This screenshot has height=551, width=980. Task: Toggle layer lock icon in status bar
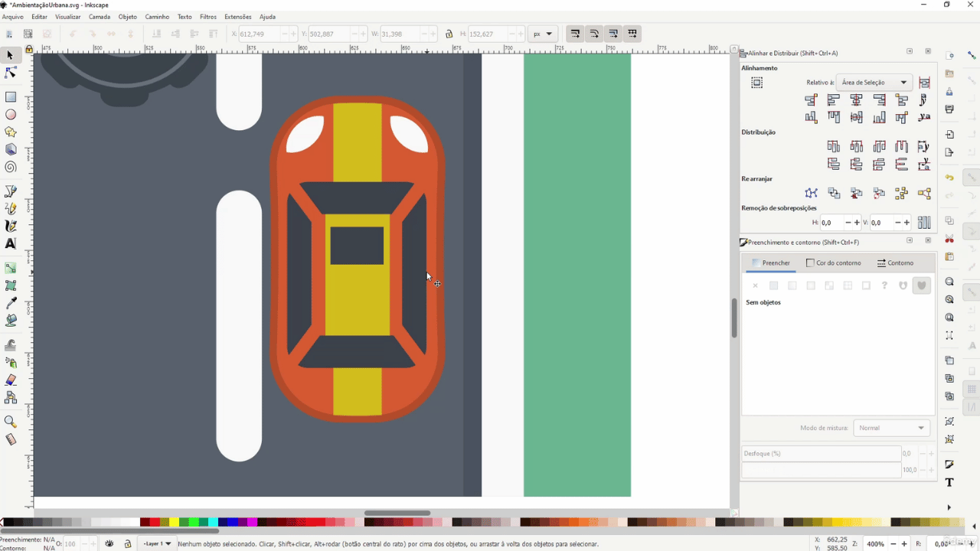click(128, 544)
